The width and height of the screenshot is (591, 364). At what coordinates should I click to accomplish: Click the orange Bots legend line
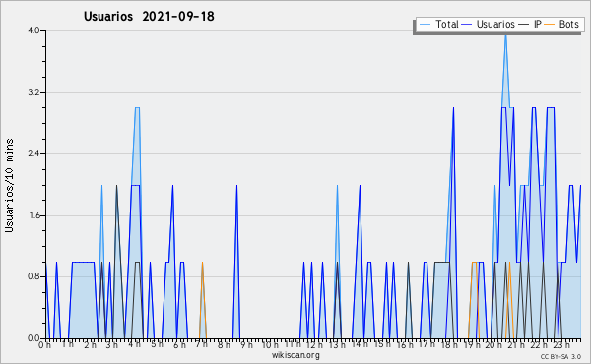pyautogui.click(x=550, y=25)
